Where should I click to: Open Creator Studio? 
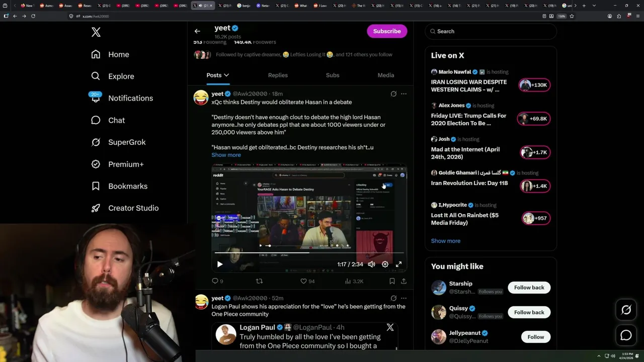point(125,208)
